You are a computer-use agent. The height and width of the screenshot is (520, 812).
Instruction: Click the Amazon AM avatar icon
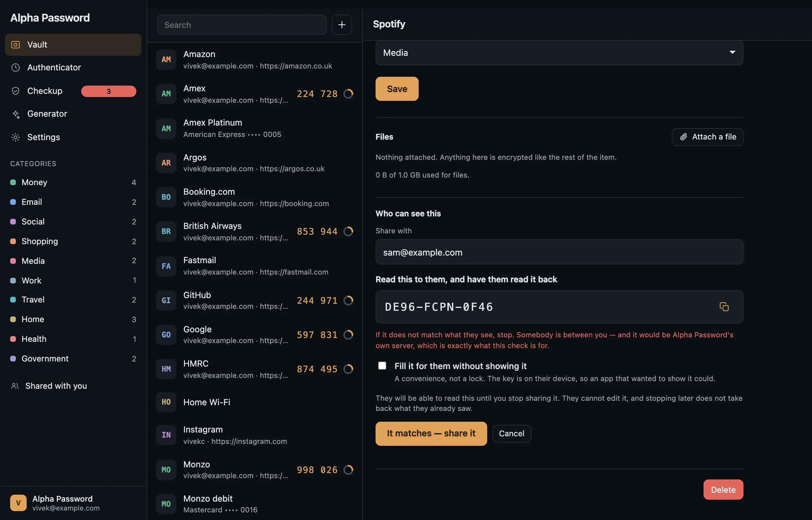[x=166, y=59]
